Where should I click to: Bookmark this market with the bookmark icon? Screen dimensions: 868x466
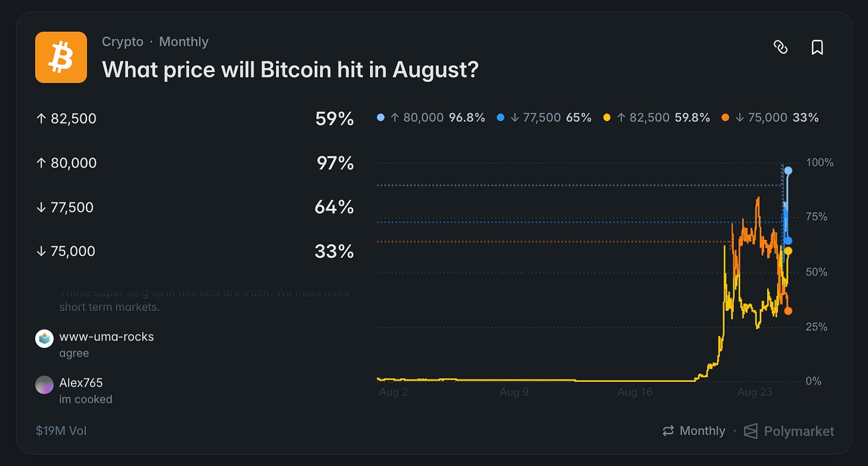[817, 48]
